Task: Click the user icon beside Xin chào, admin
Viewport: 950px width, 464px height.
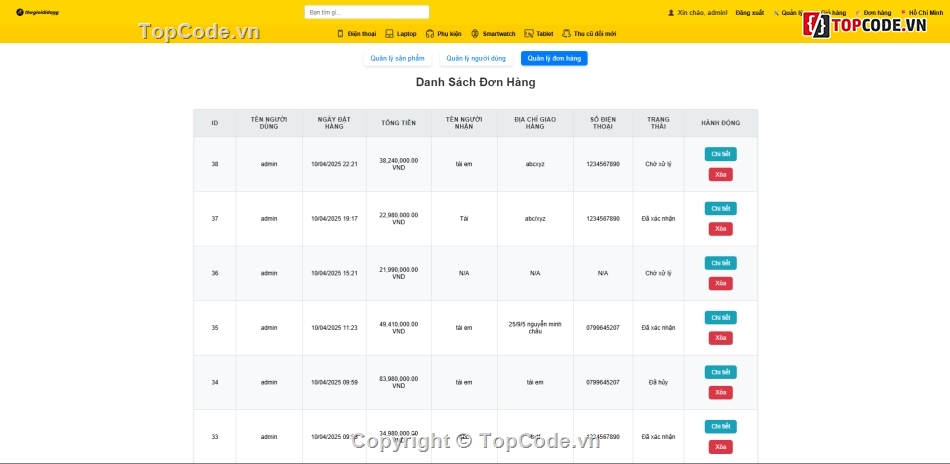Action: (671, 13)
